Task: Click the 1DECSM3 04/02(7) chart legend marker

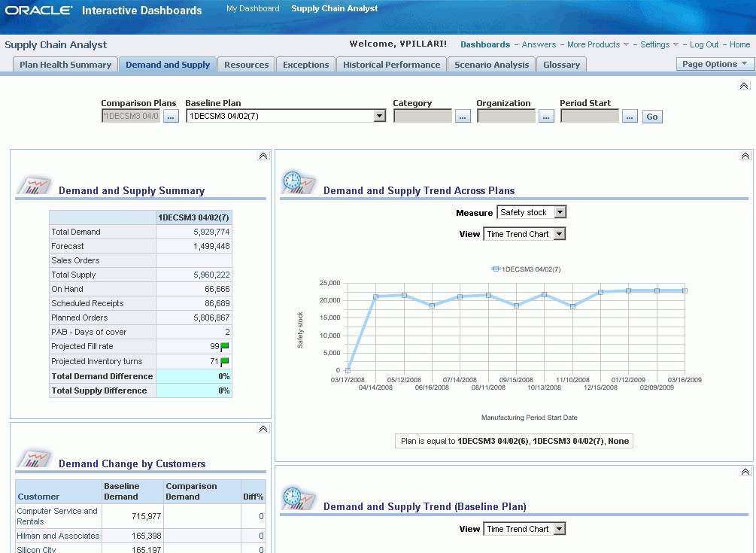Action: [x=496, y=269]
